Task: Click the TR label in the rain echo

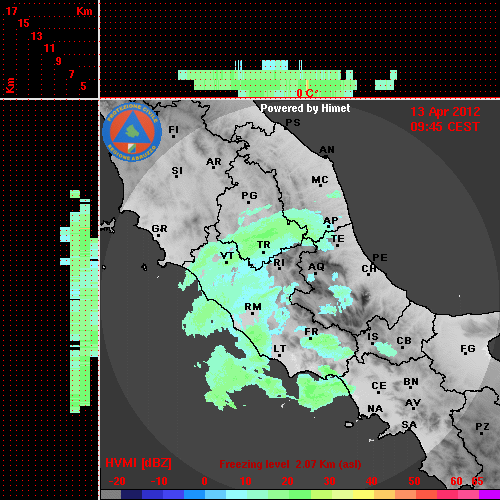Action: click(264, 245)
